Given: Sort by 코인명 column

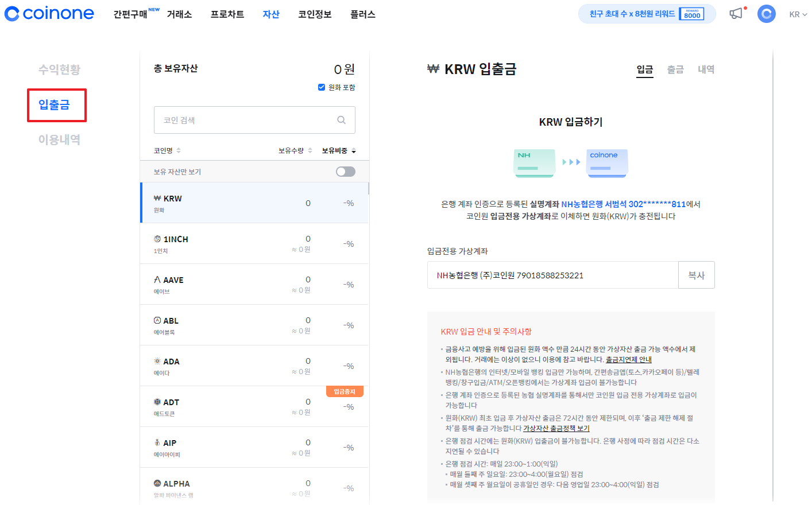Looking at the screenshot, I should (167, 150).
